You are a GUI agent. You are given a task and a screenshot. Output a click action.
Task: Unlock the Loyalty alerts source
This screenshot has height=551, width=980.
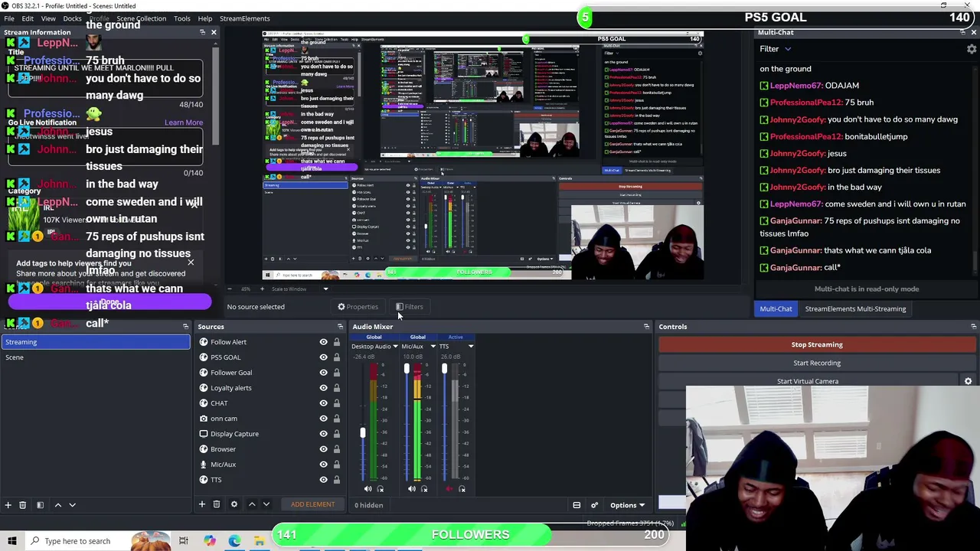pyautogui.click(x=336, y=388)
